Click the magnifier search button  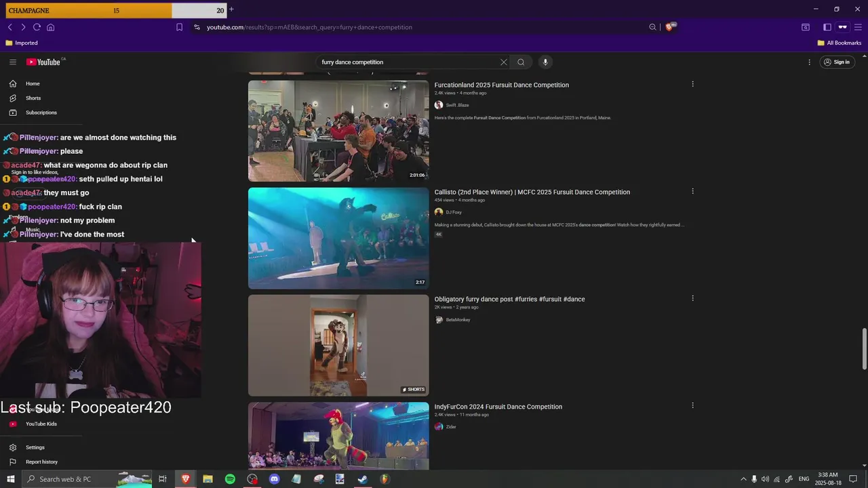coord(521,62)
